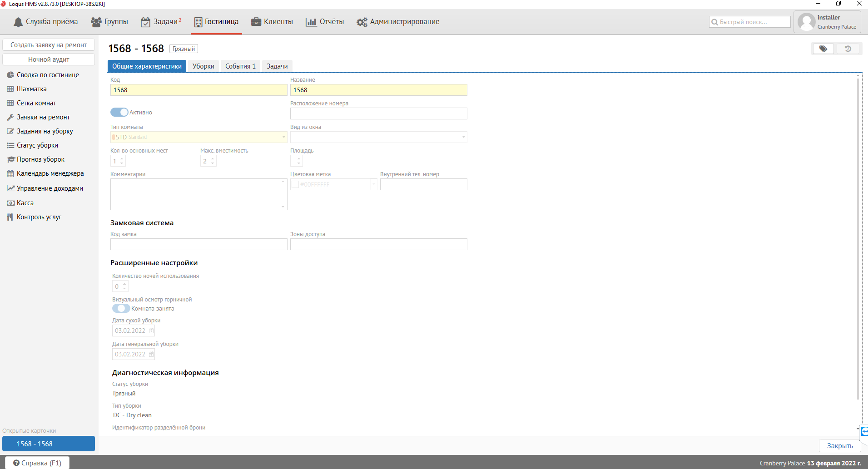Open Управление доходами chart item
This screenshot has width=868, height=469.
point(50,188)
